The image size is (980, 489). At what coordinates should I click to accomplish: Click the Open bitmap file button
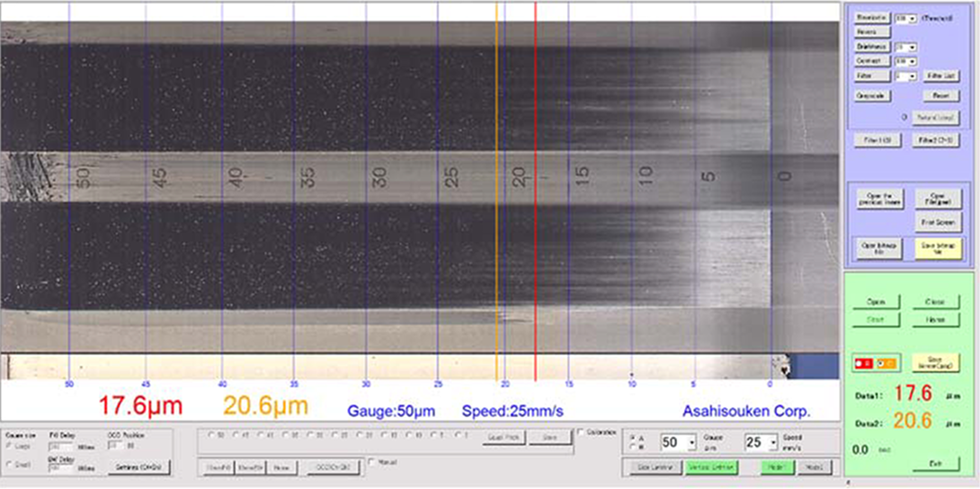coord(878,249)
